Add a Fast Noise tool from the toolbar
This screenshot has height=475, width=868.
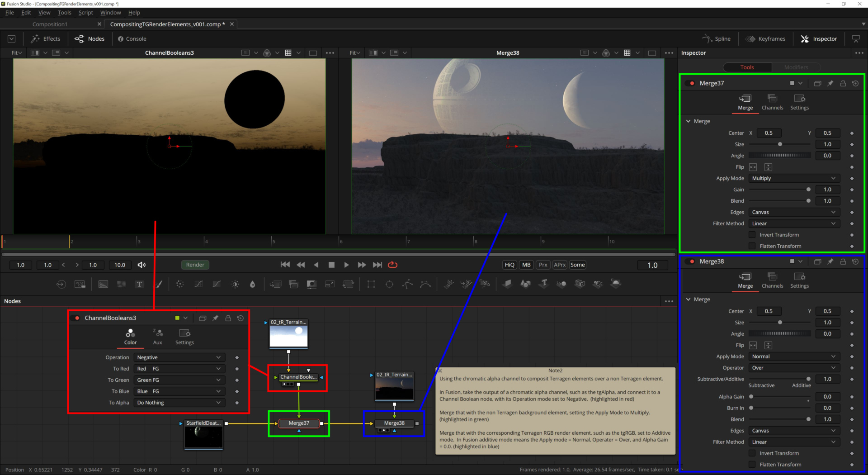pos(121,284)
